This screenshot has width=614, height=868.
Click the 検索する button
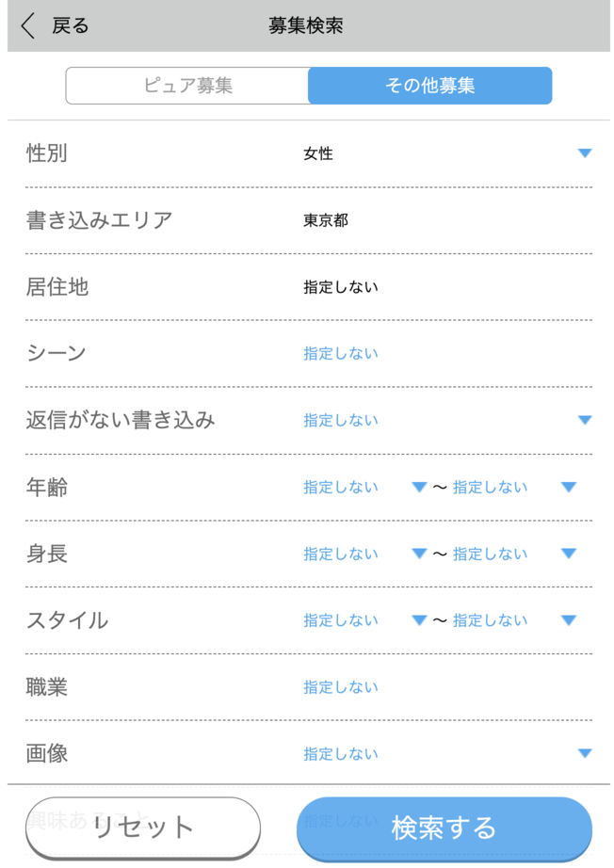pyautogui.click(x=444, y=828)
